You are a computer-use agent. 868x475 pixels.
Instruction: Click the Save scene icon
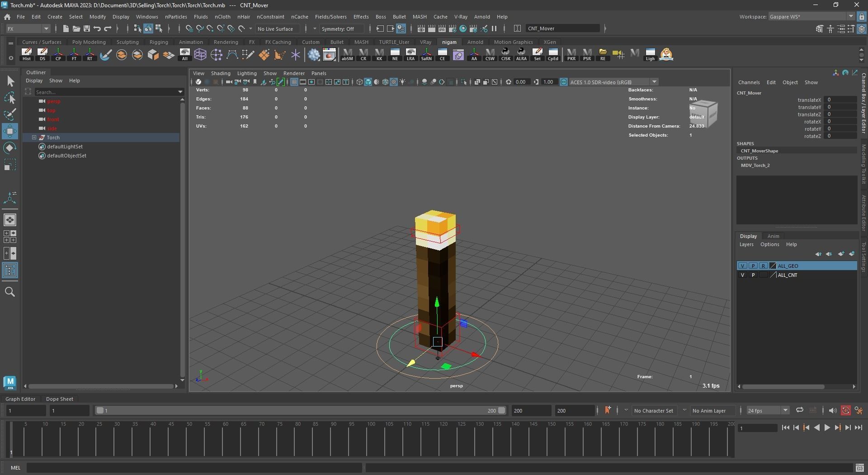(87, 28)
